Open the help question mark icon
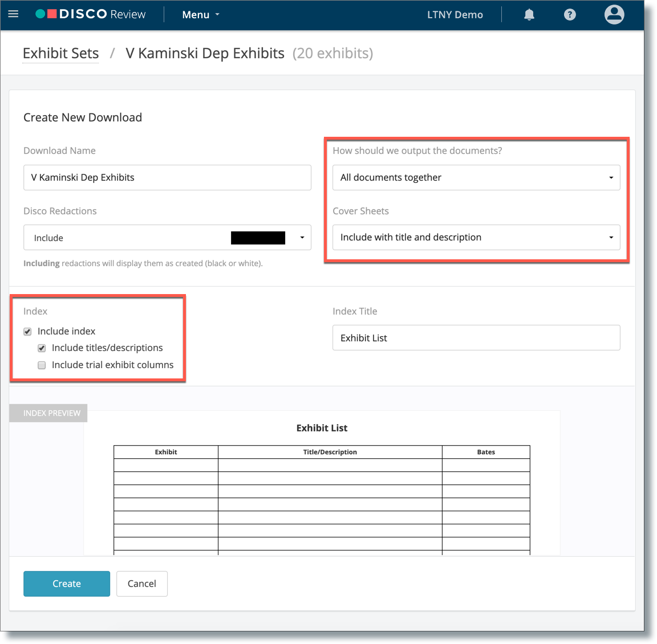This screenshot has width=657, height=644. [x=569, y=15]
